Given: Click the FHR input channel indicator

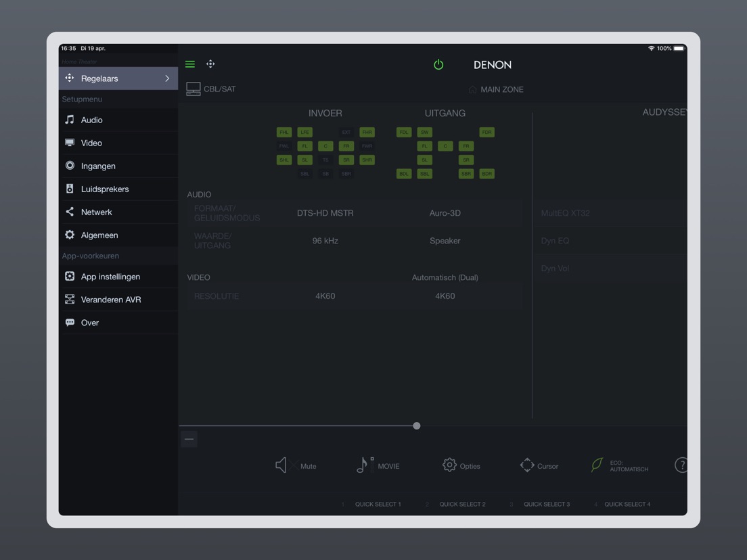Looking at the screenshot, I should click(x=367, y=132).
